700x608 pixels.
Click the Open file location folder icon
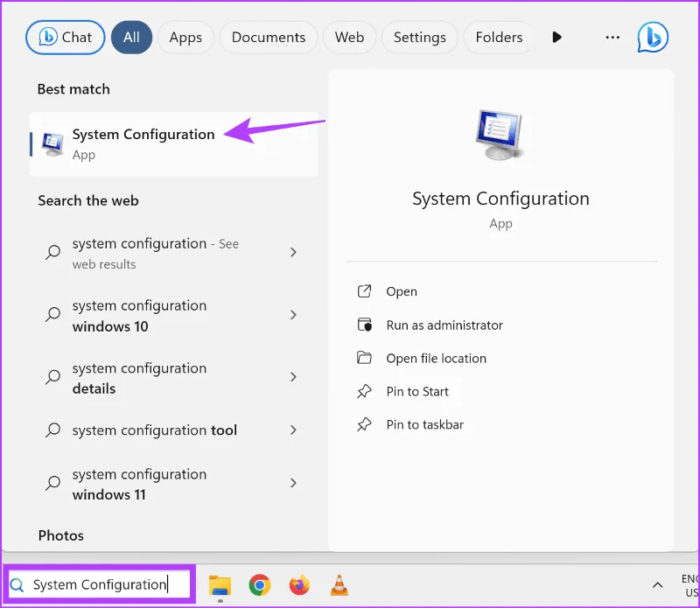[364, 358]
